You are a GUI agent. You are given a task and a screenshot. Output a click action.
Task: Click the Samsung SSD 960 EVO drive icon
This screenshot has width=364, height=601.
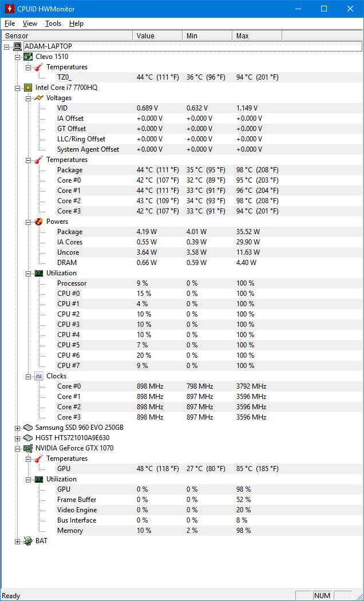[x=28, y=428]
